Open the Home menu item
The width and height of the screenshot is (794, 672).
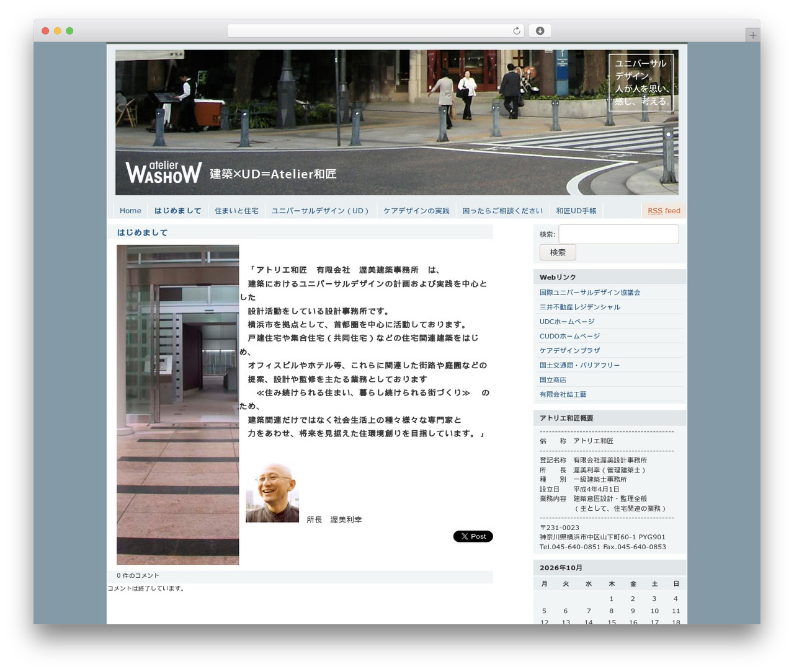(x=130, y=211)
